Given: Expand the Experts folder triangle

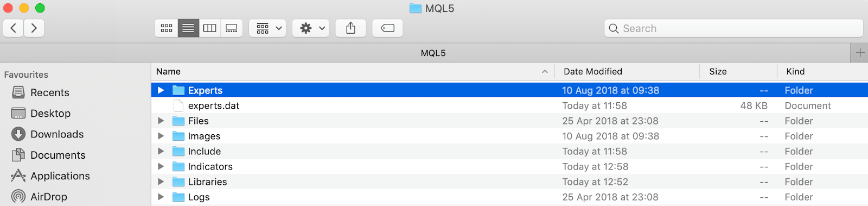Looking at the screenshot, I should pyautogui.click(x=161, y=90).
